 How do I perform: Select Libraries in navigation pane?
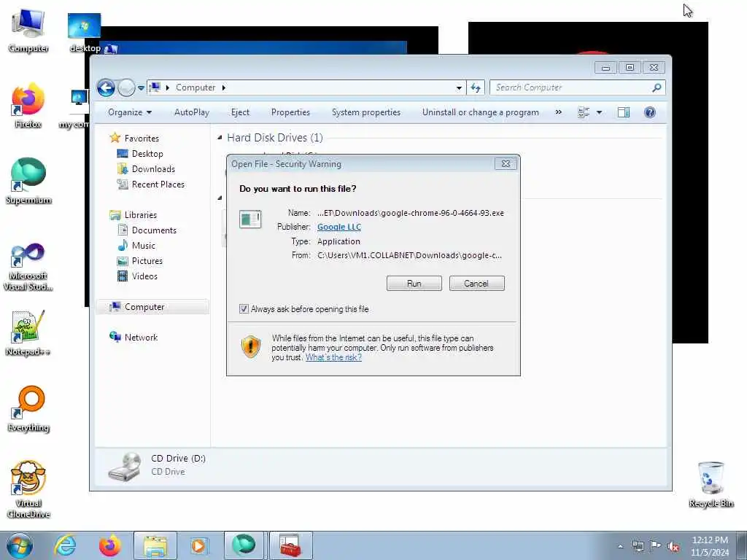(x=141, y=215)
